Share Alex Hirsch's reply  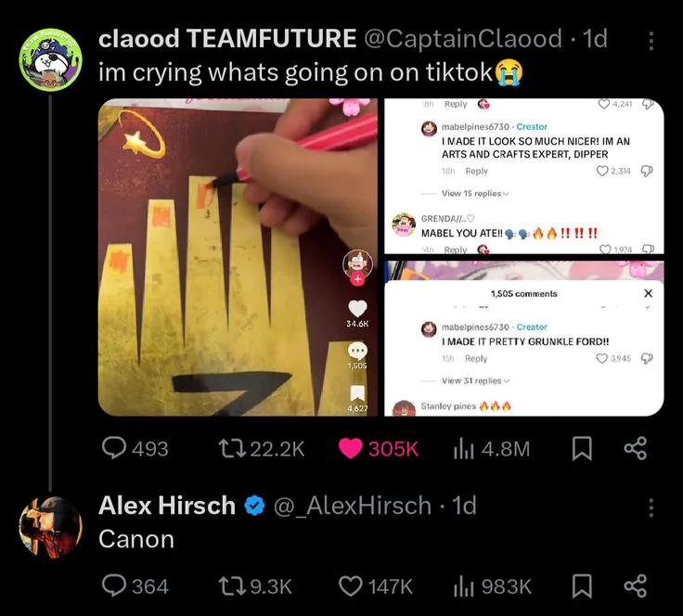click(636, 585)
